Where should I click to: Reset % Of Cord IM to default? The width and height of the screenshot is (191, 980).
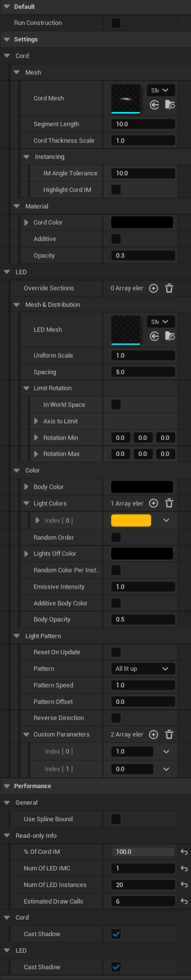point(184,851)
